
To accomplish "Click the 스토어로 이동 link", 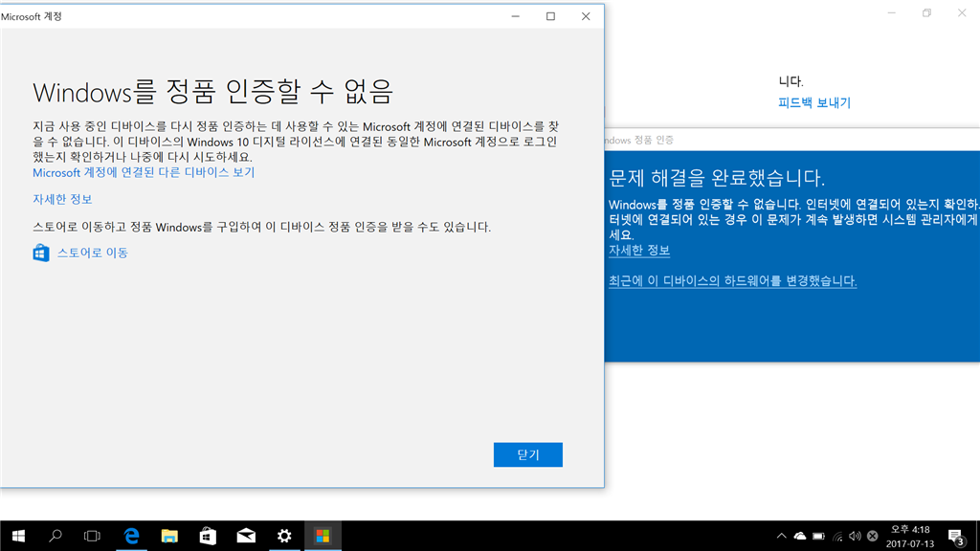I will [93, 253].
